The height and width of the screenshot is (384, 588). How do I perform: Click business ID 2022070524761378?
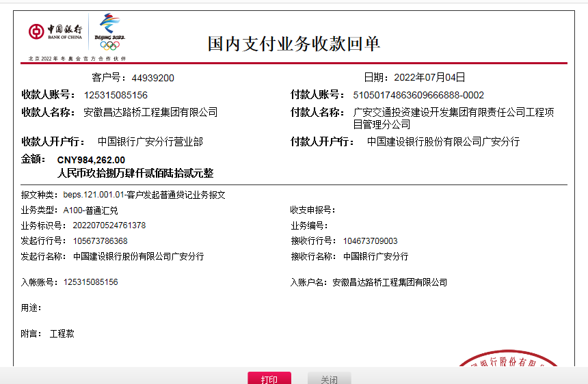[105, 225]
